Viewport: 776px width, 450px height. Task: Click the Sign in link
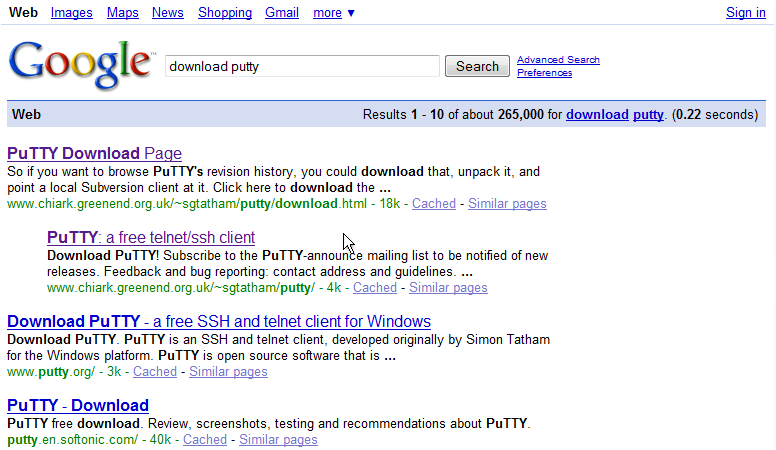pyautogui.click(x=745, y=12)
